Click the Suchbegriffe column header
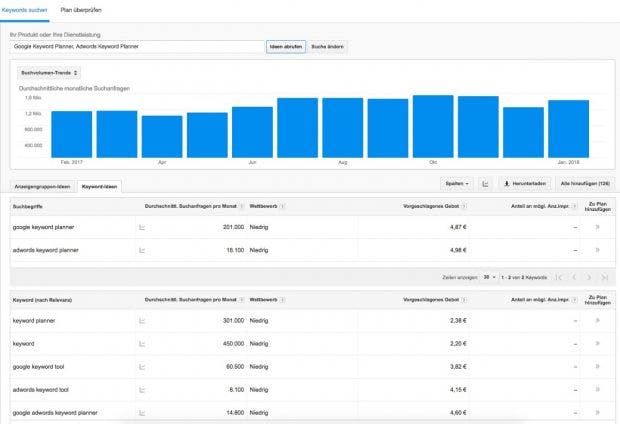The image size is (620, 424). coord(28,206)
